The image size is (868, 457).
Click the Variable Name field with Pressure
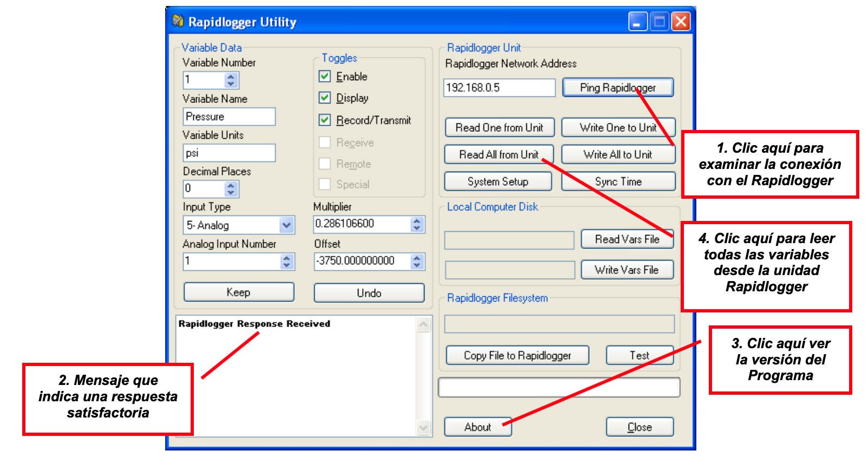point(230,116)
